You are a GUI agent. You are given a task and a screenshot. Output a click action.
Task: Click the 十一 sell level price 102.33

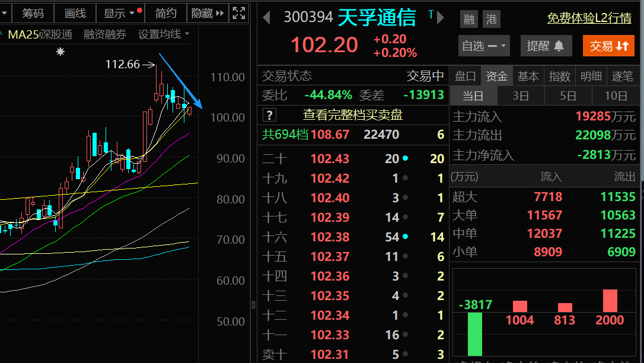pyautogui.click(x=330, y=335)
